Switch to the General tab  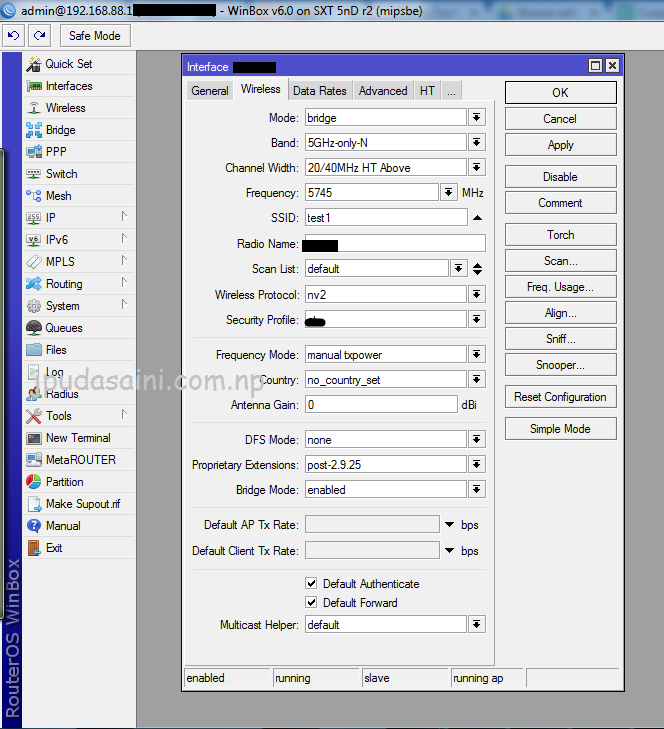click(x=210, y=91)
